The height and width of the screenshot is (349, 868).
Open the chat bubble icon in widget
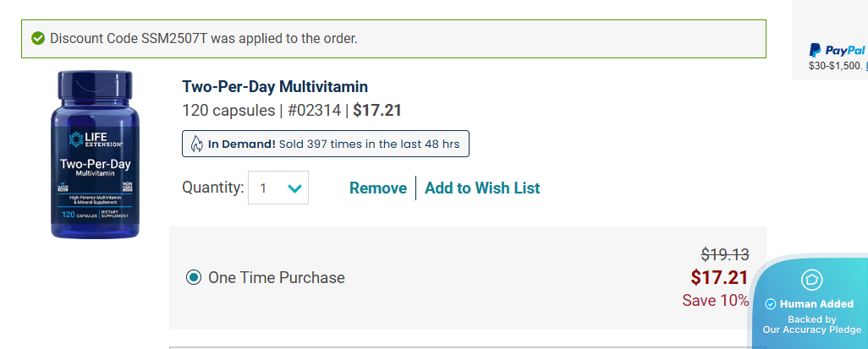811,279
